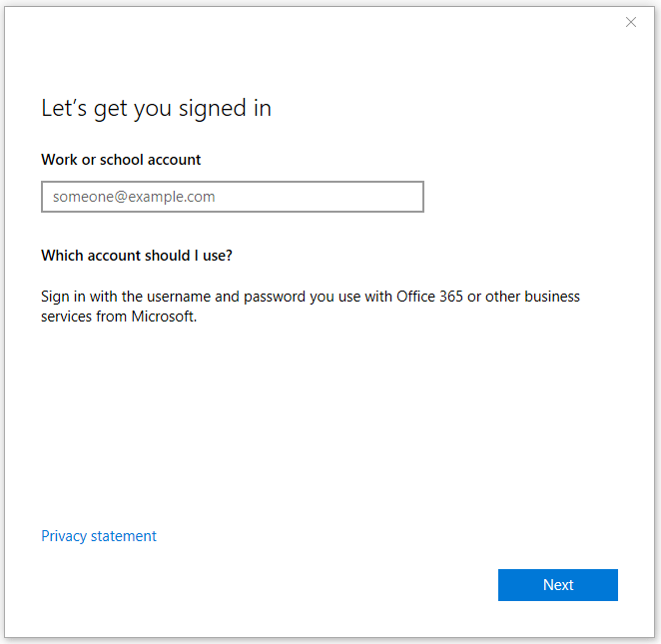
Task: Dismiss the dialog using the top-right X icon
Action: [x=631, y=22]
